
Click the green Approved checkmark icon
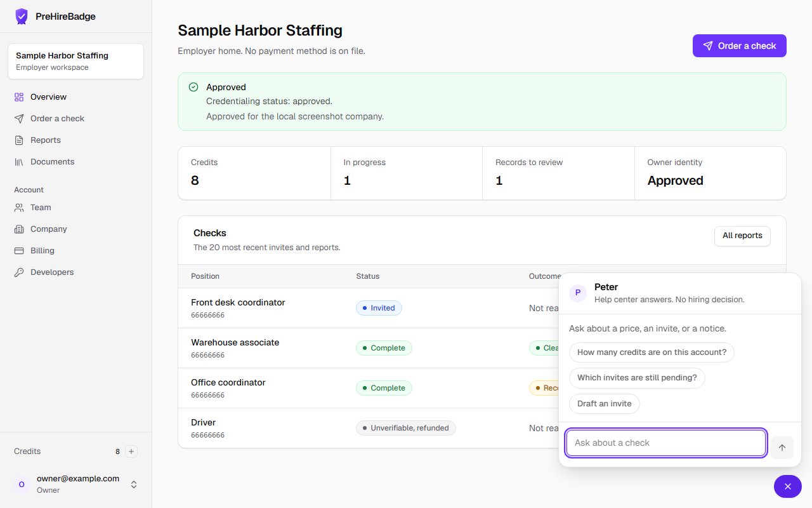pyautogui.click(x=193, y=87)
